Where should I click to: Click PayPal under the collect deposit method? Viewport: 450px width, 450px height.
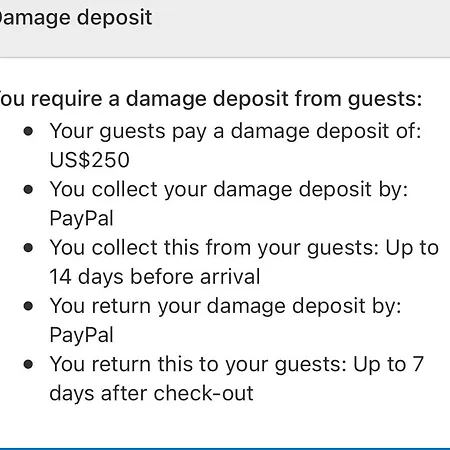[x=81, y=219]
